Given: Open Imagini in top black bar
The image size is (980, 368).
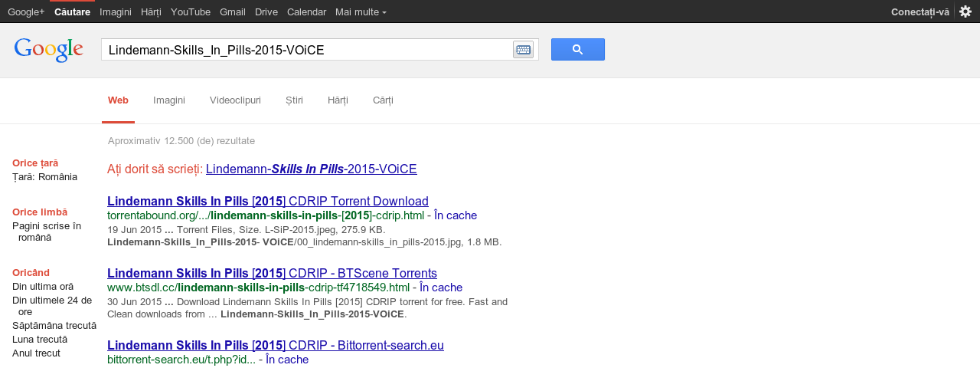Looking at the screenshot, I should 116,11.
